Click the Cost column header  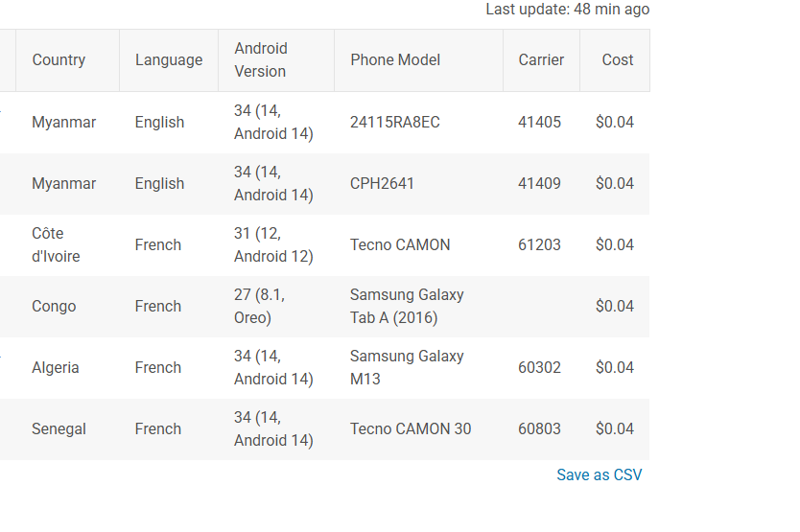(617, 59)
